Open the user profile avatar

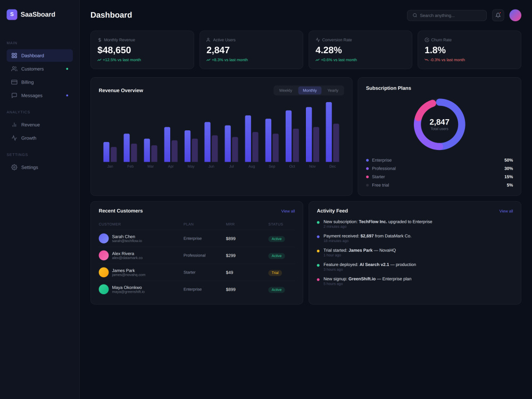[515, 15]
